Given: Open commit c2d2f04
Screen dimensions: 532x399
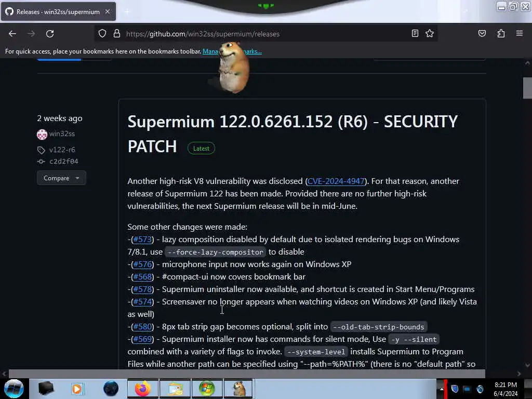Looking at the screenshot, I should click(64, 161).
